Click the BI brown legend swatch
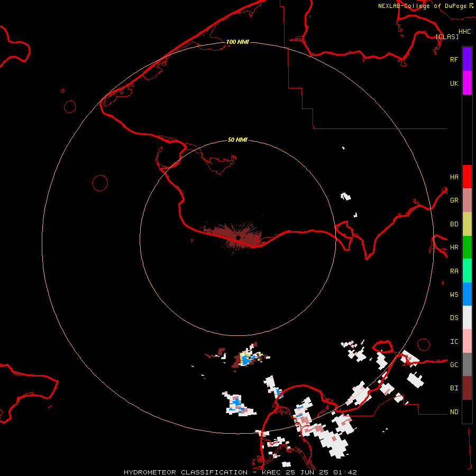Screen dimensions: 476x476 (467, 388)
